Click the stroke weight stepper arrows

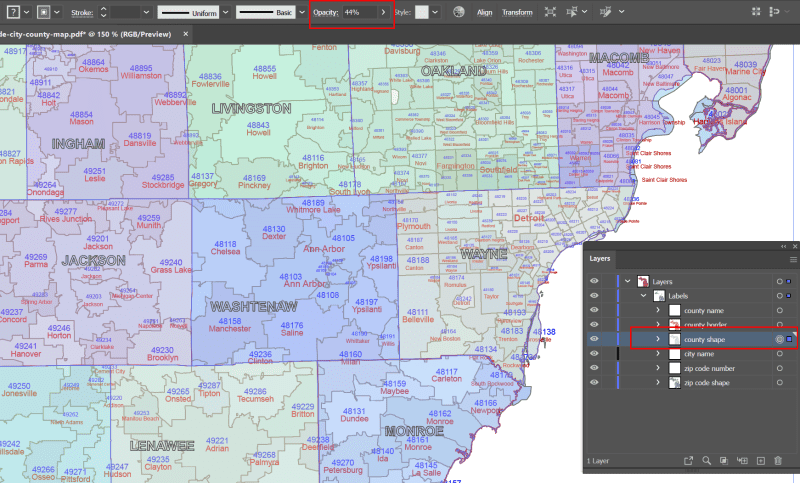click(x=103, y=12)
